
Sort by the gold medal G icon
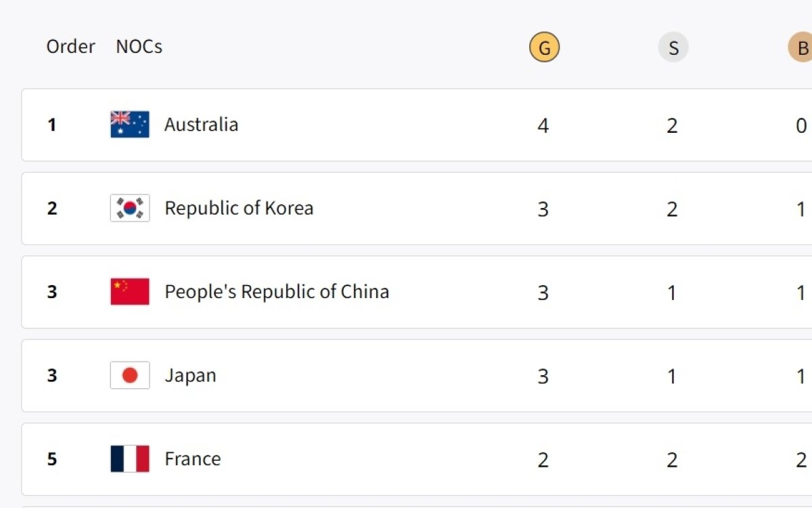[544, 48]
